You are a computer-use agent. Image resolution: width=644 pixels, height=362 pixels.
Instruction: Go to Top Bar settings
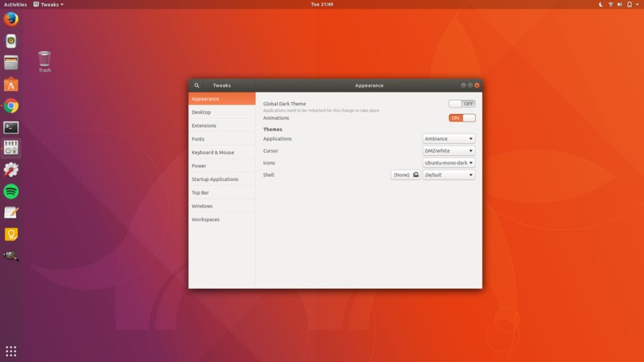pos(222,192)
